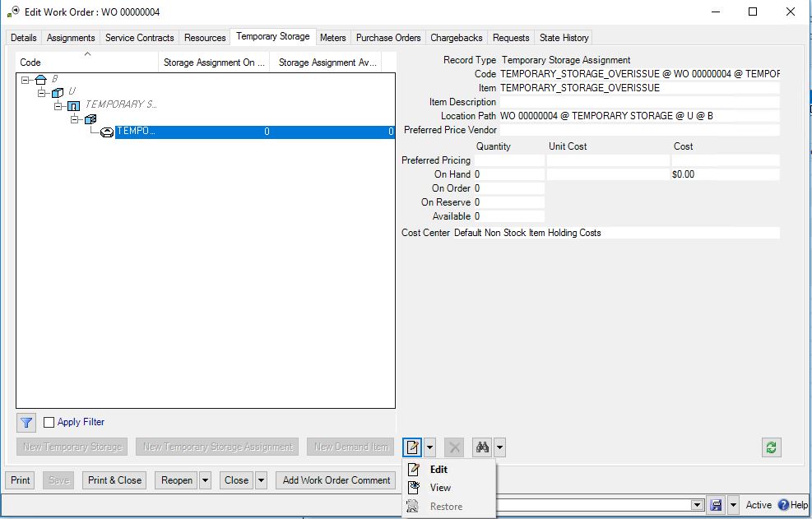Click the Restore menu entry icon
This screenshot has height=519, width=812.
coord(413,506)
